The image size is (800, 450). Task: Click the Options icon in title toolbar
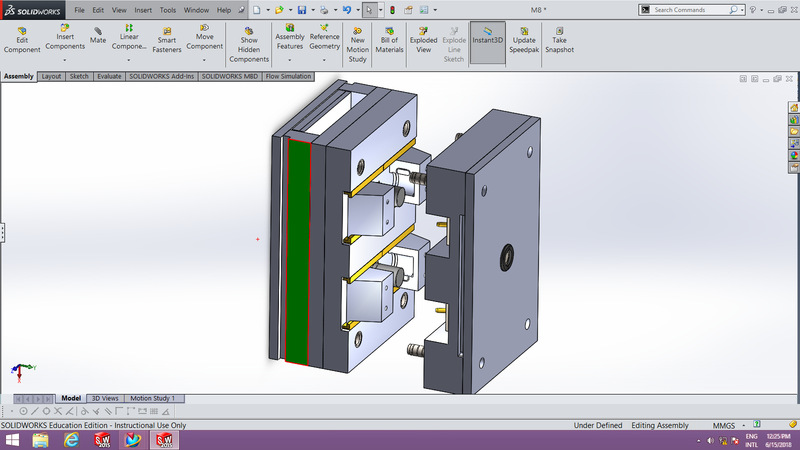(x=424, y=10)
